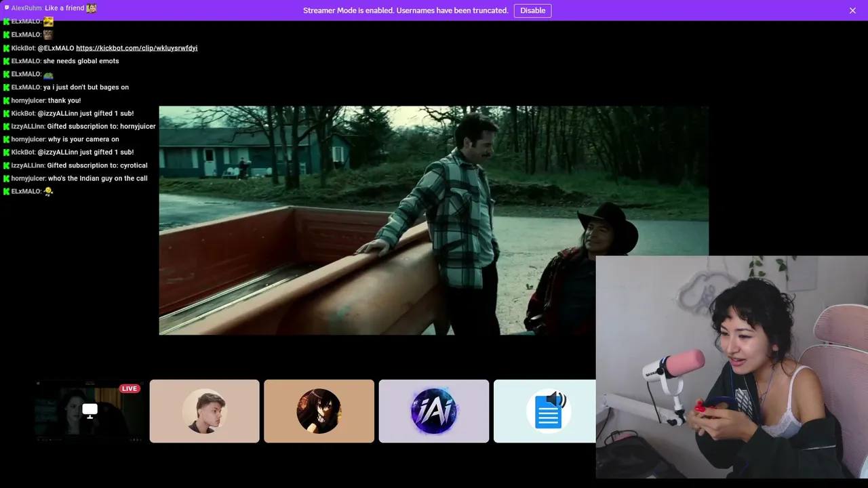This screenshot has width=868, height=488.
Task: Click the chat message 'why is your camera on'
Action: tap(83, 140)
